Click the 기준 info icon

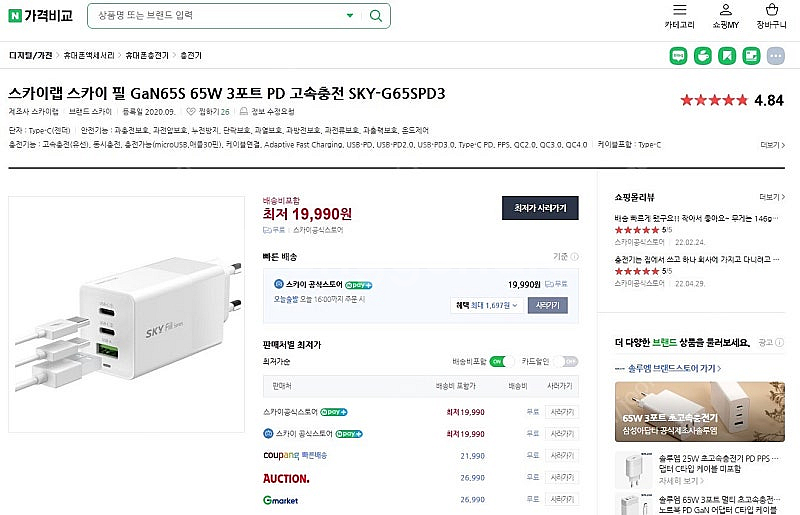(x=575, y=256)
